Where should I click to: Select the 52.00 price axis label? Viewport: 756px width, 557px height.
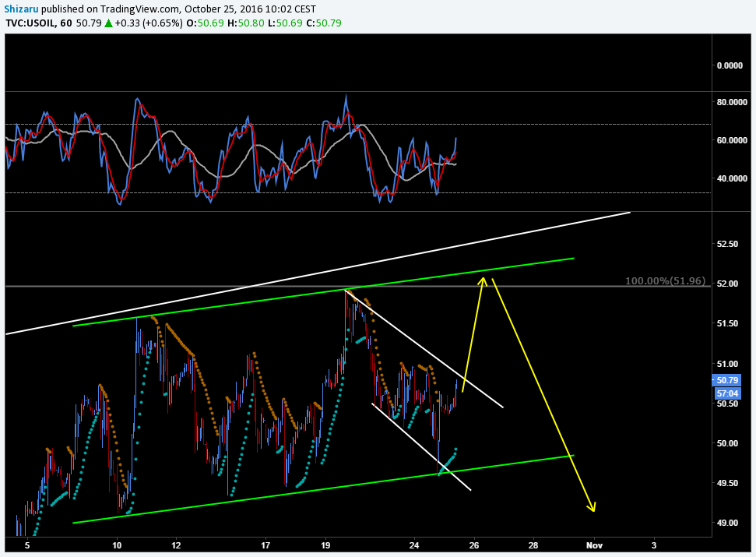[x=727, y=284]
